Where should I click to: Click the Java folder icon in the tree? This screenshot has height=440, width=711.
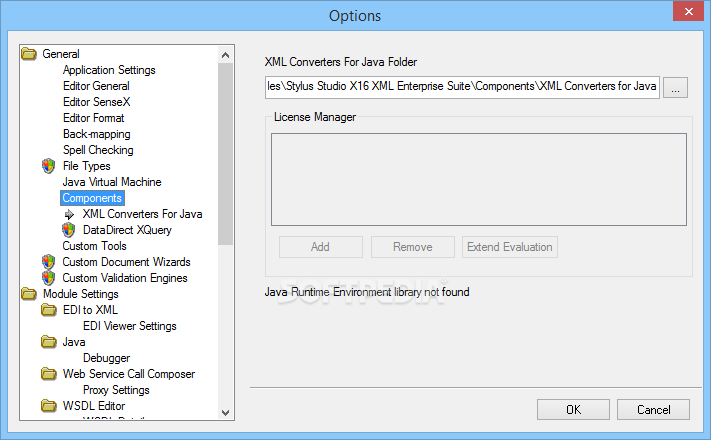tap(49, 342)
